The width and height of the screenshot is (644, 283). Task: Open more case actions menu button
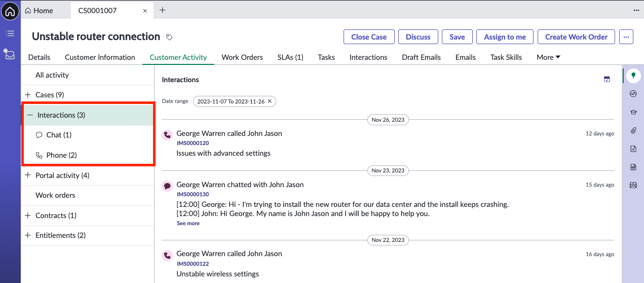point(626,37)
